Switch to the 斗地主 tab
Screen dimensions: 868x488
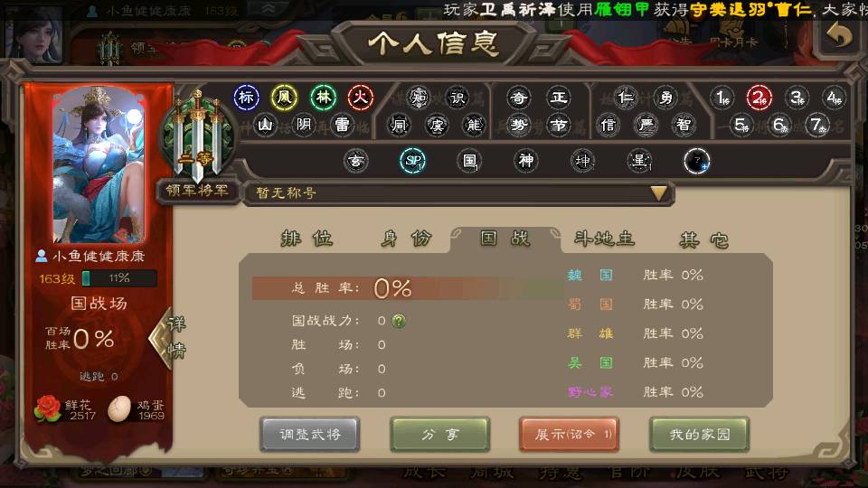(605, 239)
